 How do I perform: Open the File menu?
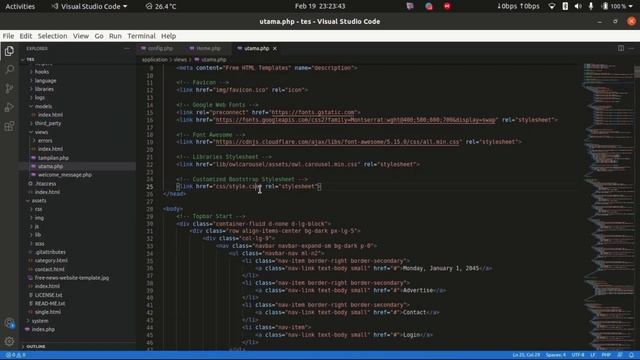8,36
